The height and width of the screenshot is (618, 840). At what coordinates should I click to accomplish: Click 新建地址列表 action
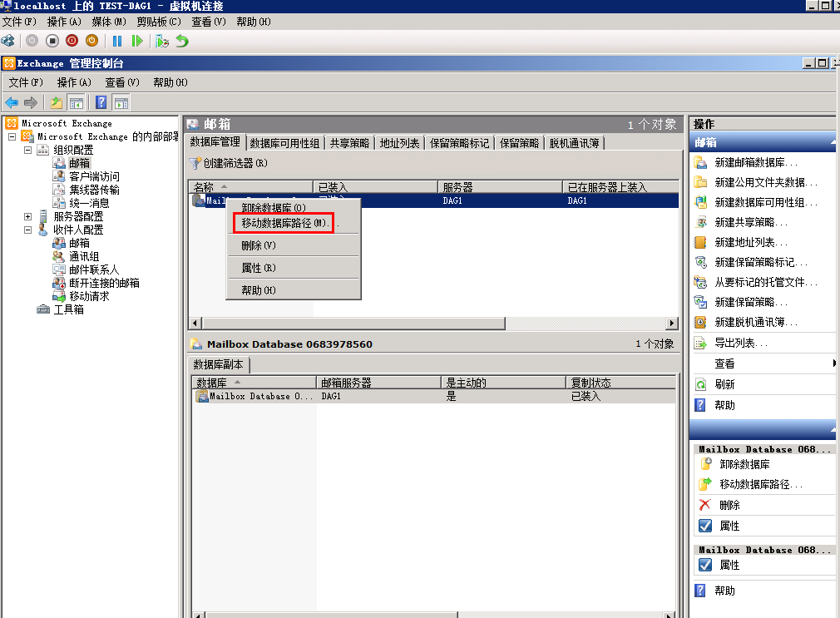pos(750,242)
